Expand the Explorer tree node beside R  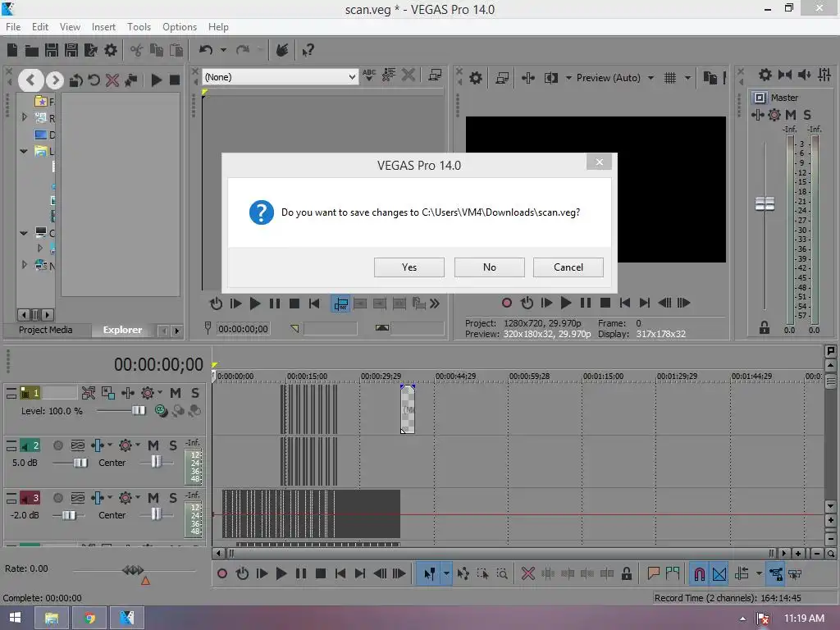[24, 116]
